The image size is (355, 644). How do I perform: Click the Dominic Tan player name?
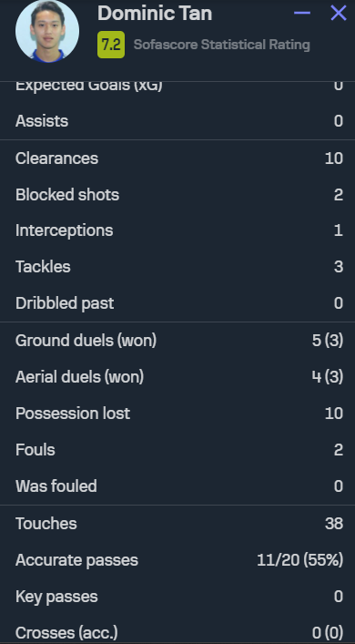tap(155, 14)
